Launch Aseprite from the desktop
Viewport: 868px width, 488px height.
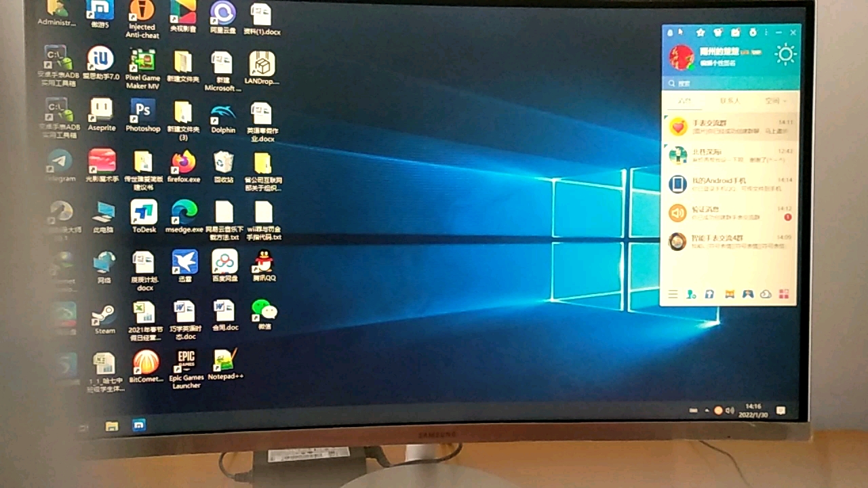[102, 115]
